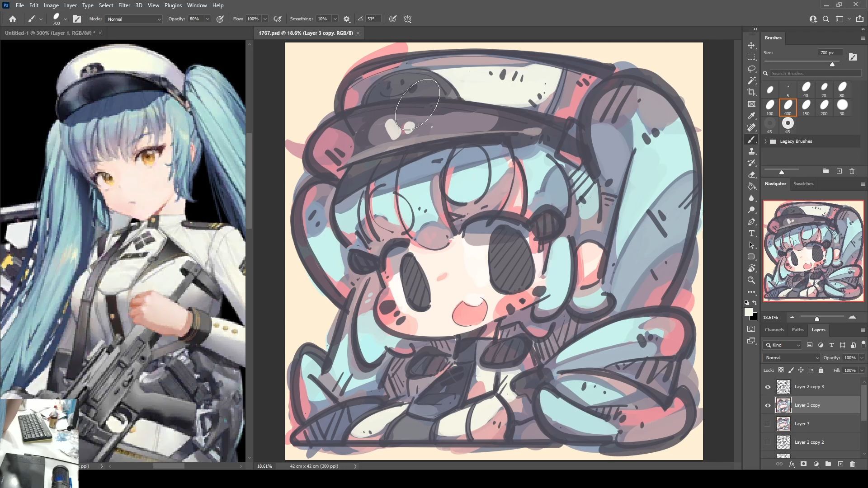Open the layer Fill dropdown arrow

pyautogui.click(x=862, y=371)
